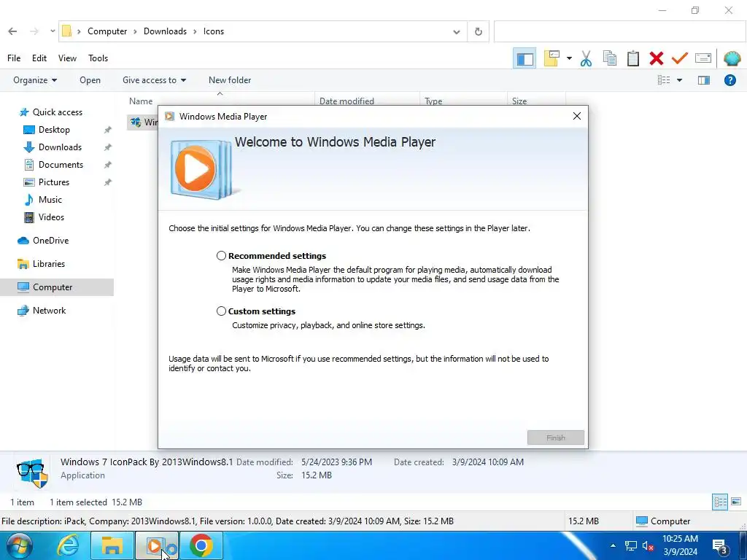Open Videos in the sidebar

pos(52,217)
